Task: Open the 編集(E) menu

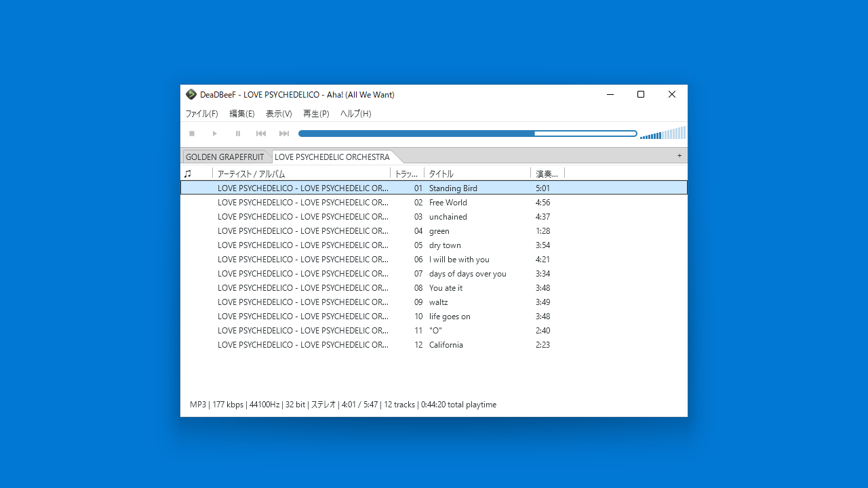Action: click(x=242, y=114)
